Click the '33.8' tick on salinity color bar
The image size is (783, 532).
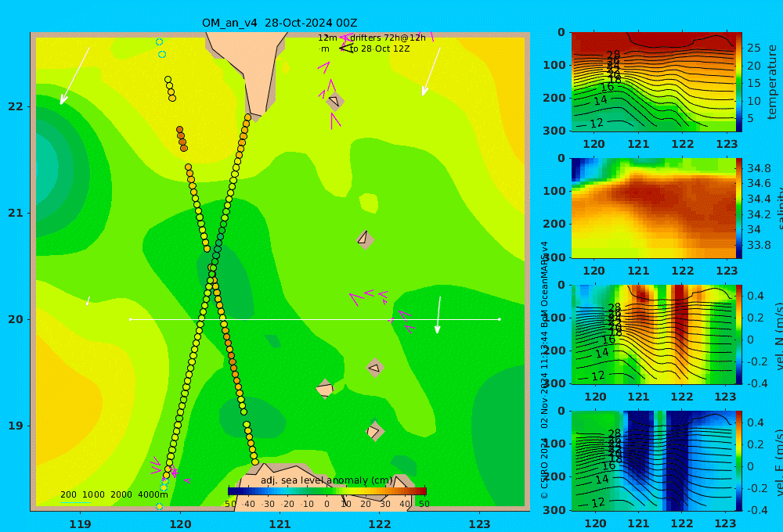coord(759,245)
